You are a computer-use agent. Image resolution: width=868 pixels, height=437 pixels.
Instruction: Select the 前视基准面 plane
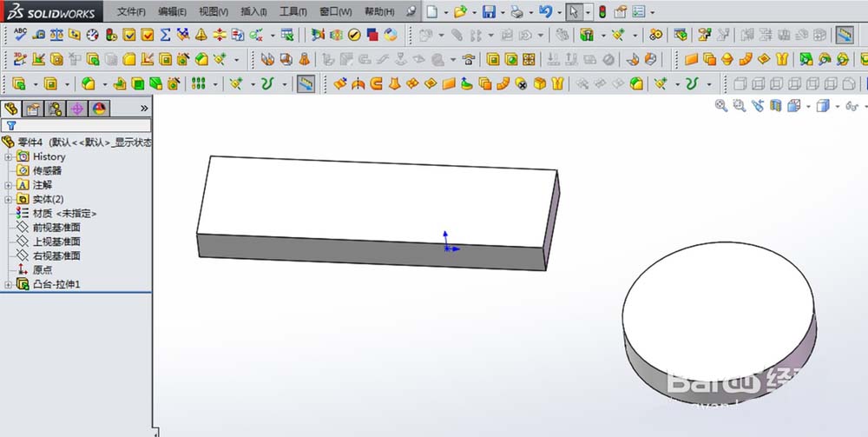coord(56,228)
